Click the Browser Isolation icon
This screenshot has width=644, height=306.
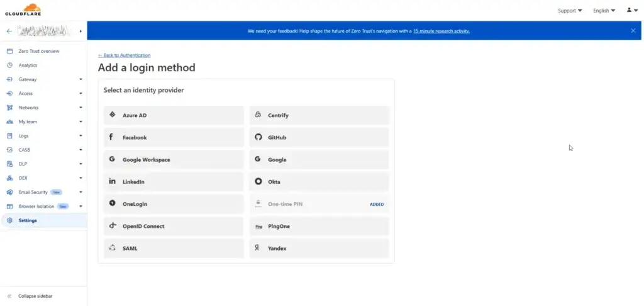coord(10,207)
